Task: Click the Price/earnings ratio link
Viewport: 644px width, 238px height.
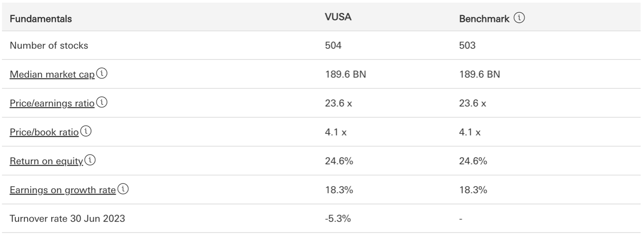Action: pyautogui.click(x=53, y=104)
